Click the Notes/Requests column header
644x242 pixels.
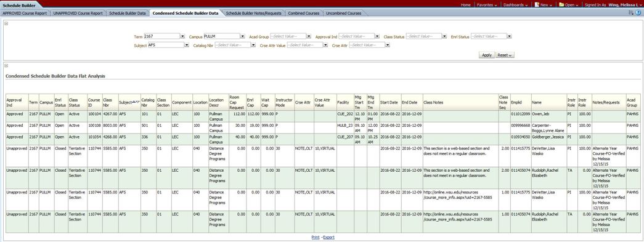coord(608,102)
